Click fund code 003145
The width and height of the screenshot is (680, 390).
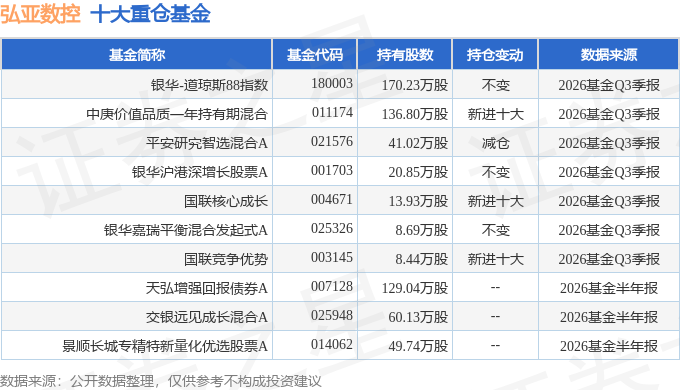tap(332, 258)
